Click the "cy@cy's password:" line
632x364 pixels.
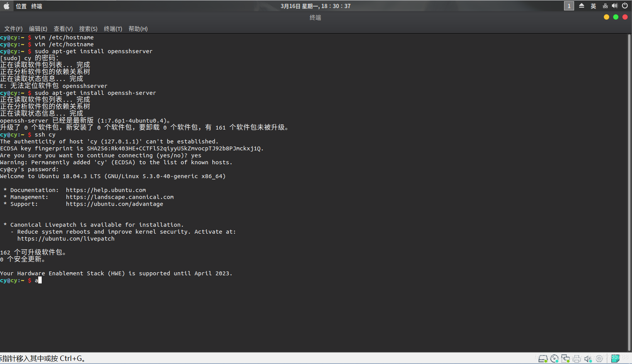(x=29, y=169)
